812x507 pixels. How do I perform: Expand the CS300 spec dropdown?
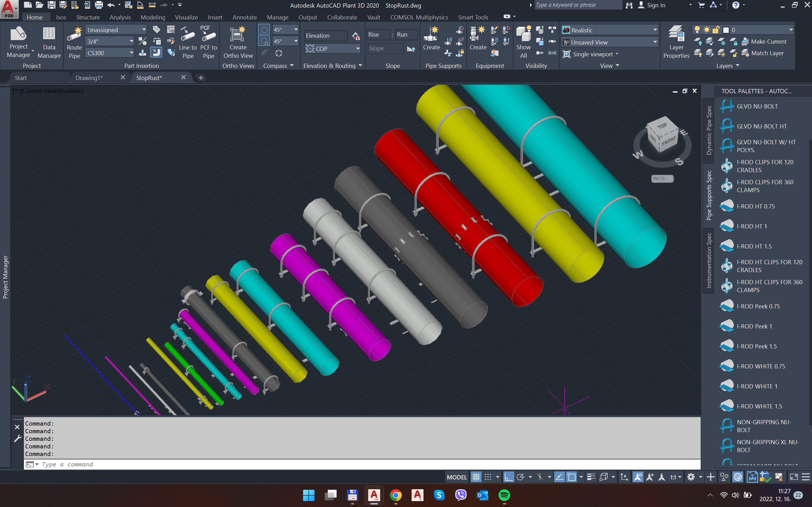tap(131, 53)
